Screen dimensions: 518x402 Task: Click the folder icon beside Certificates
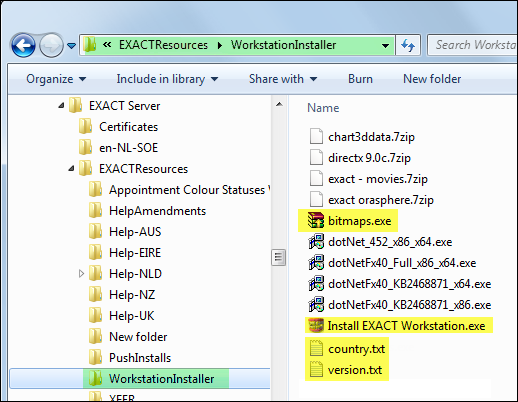click(x=86, y=126)
